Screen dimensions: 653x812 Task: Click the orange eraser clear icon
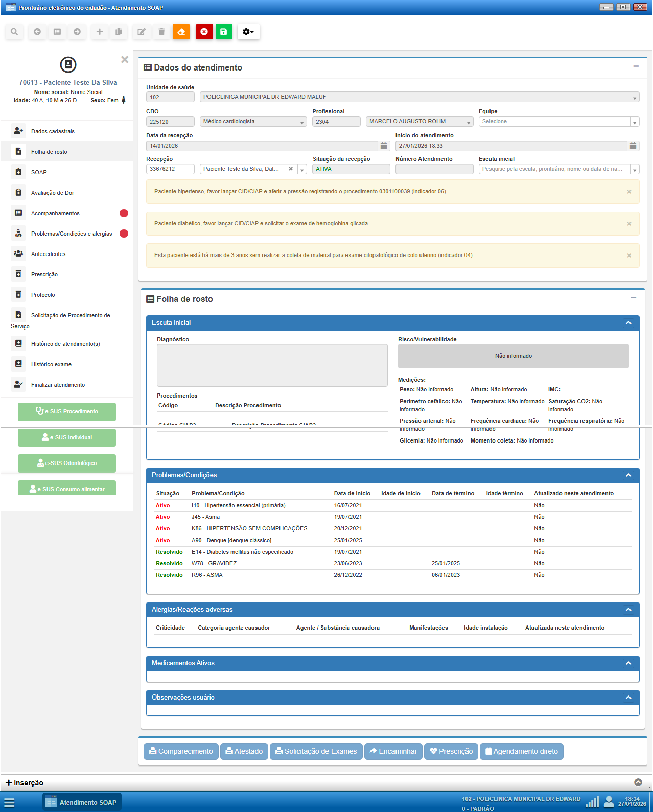(181, 32)
